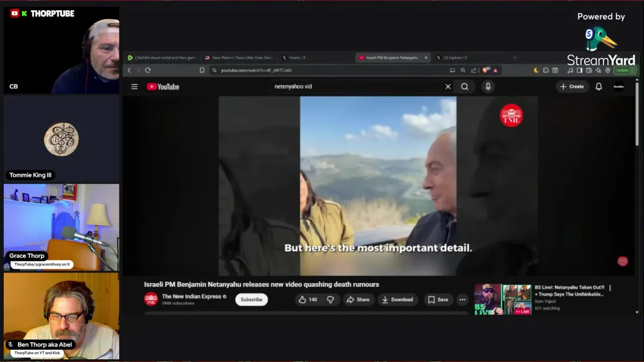Image resolution: width=644 pixels, height=362 pixels.
Task: Open the Brave VPN shield icon
Action: click(x=608, y=70)
